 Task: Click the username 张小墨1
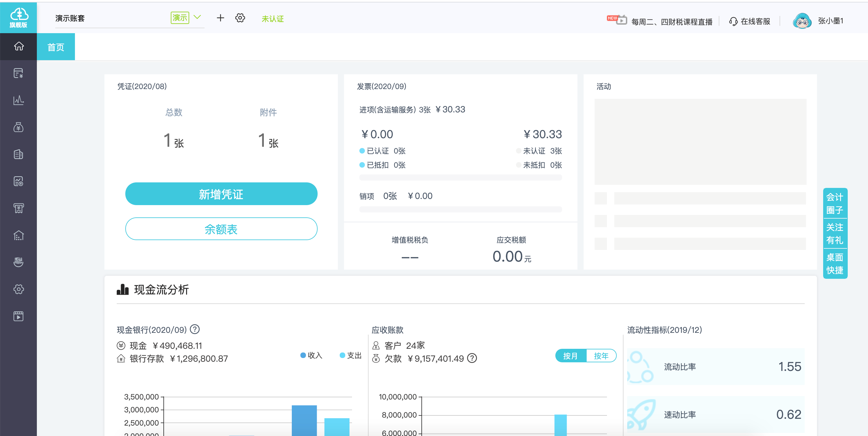click(x=831, y=21)
